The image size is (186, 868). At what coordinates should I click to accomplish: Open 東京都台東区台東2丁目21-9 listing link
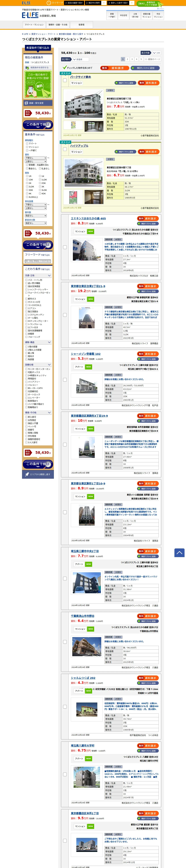88,286
